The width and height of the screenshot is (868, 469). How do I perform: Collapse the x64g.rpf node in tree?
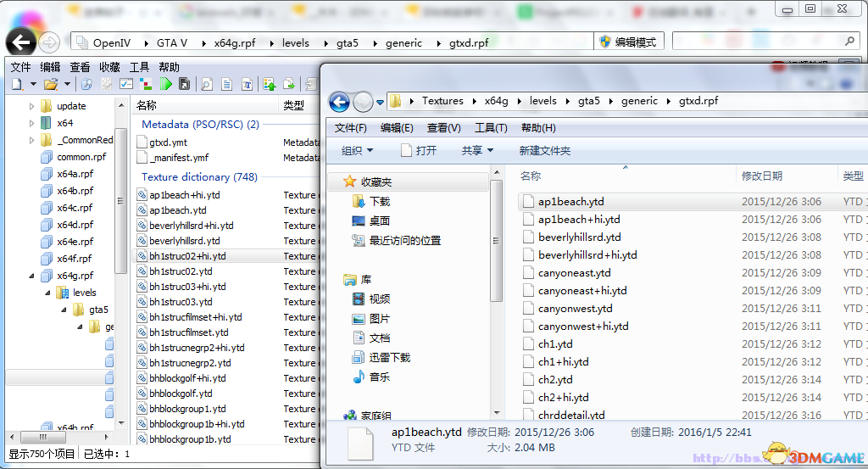click(31, 276)
